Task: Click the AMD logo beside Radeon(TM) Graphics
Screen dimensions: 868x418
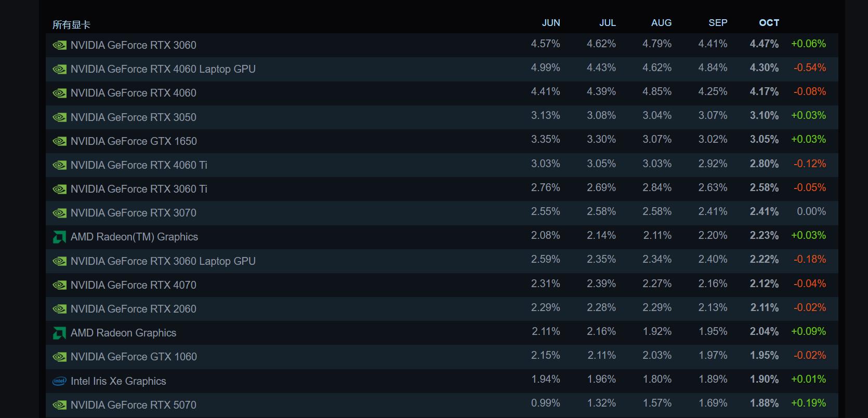Action: point(59,237)
